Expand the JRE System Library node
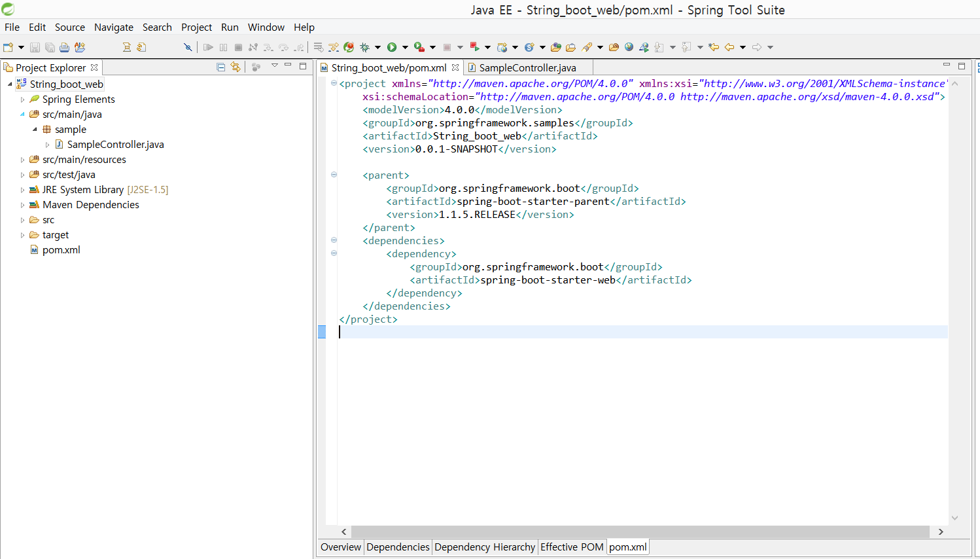The height and width of the screenshot is (559, 980). (22, 190)
